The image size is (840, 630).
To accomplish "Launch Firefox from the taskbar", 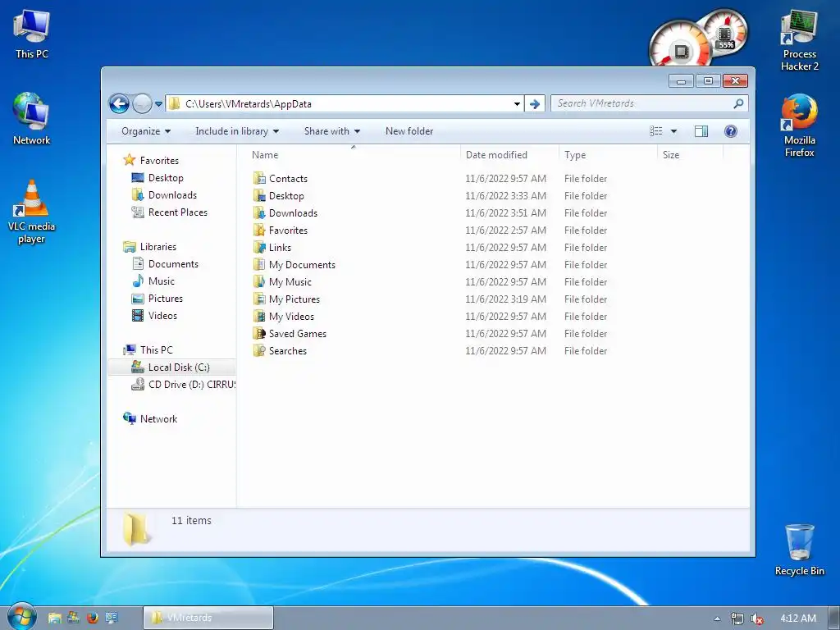I will (92, 618).
